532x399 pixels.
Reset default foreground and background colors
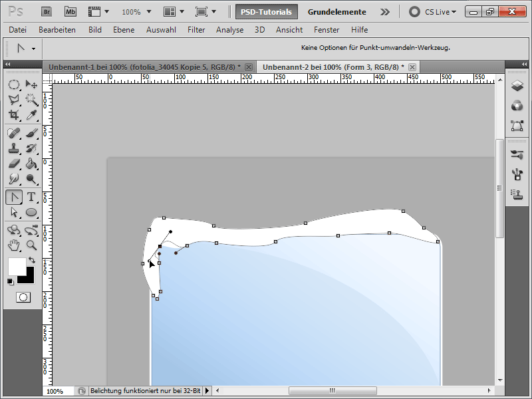tap(11, 281)
